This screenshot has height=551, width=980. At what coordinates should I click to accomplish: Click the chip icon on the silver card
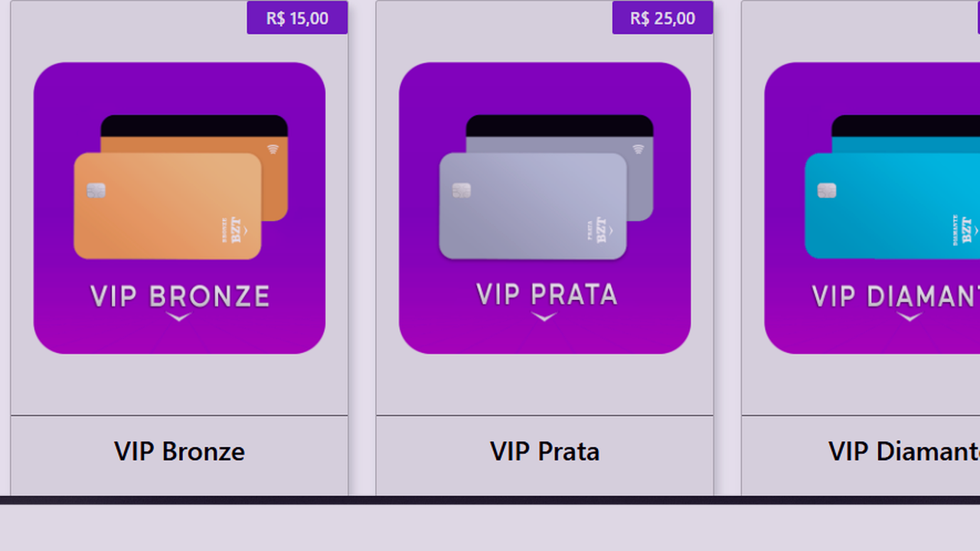[x=461, y=191]
